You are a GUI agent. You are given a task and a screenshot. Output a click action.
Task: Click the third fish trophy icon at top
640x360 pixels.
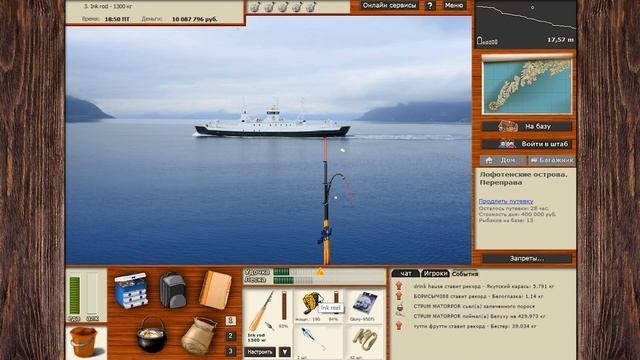[x=283, y=7]
